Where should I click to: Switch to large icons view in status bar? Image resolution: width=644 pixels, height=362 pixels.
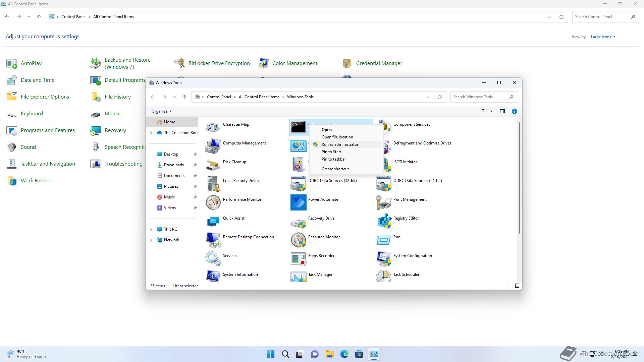tap(517, 286)
